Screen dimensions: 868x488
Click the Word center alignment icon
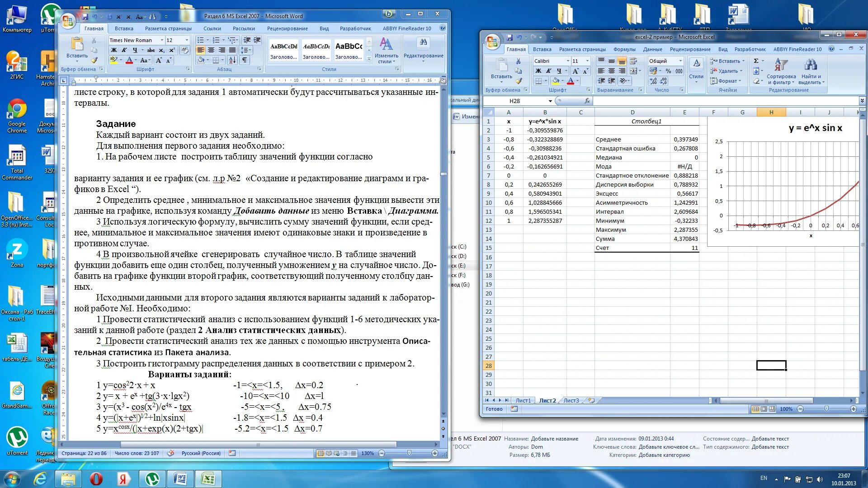pos(211,50)
